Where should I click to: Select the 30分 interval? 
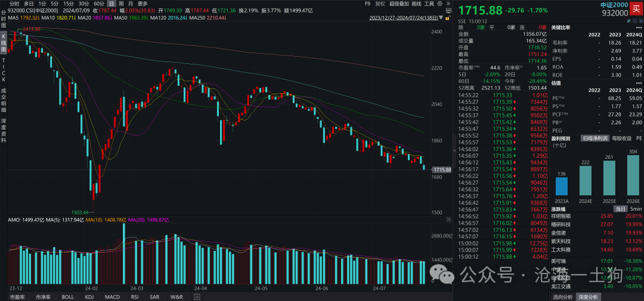(x=84, y=4)
